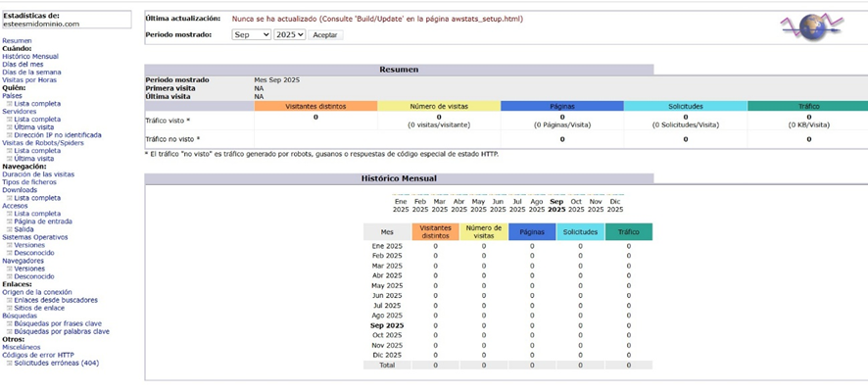Click the page icon beside Página de entrada
Screen dimensions: 868x392
(x=9, y=221)
